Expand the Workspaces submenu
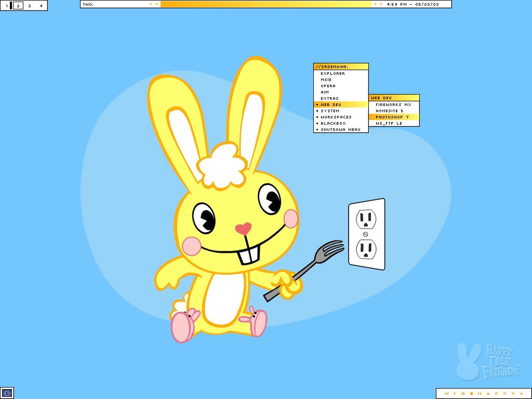The width and height of the screenshot is (532, 399). click(341, 117)
